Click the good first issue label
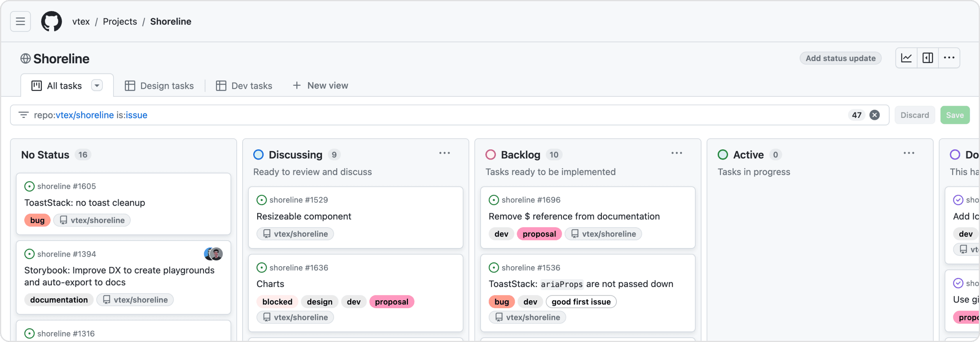 pyautogui.click(x=581, y=302)
